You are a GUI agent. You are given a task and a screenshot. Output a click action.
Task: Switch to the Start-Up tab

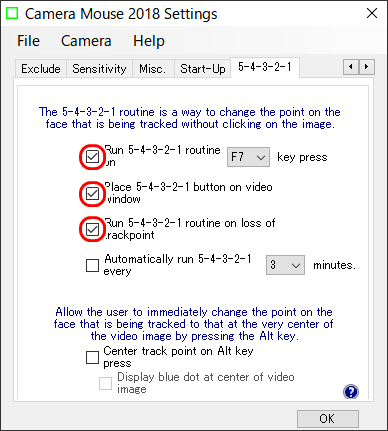click(203, 69)
